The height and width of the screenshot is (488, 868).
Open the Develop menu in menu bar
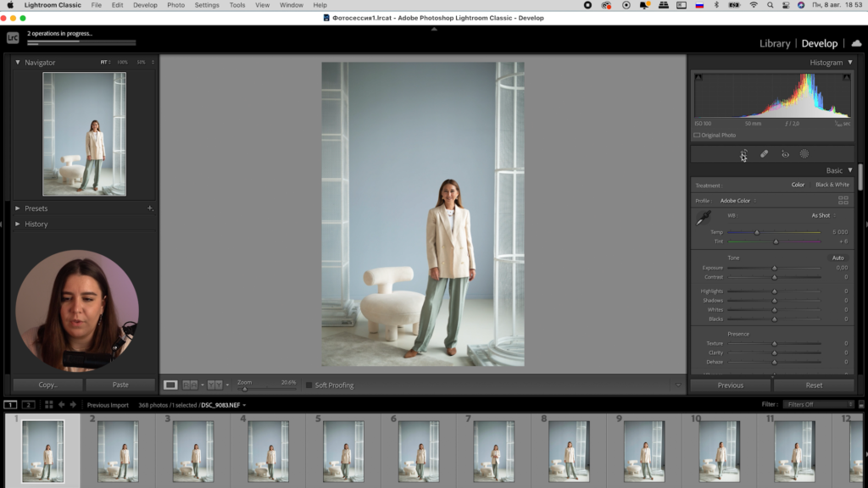[145, 5]
